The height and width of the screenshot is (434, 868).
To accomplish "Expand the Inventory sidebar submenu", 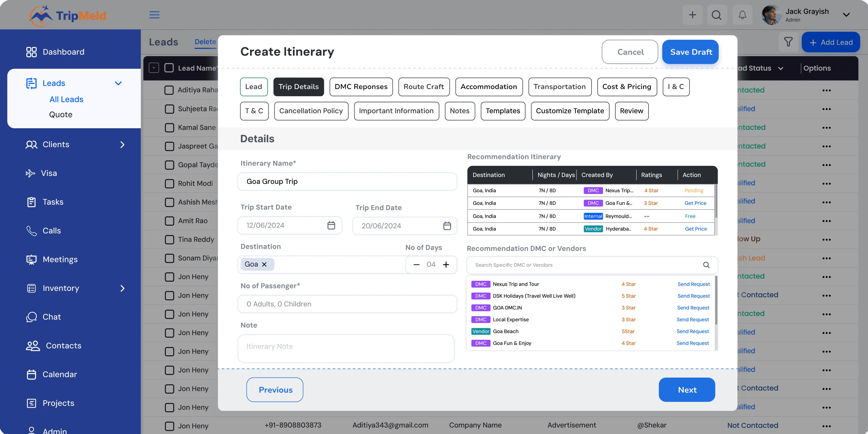I will click(x=122, y=288).
